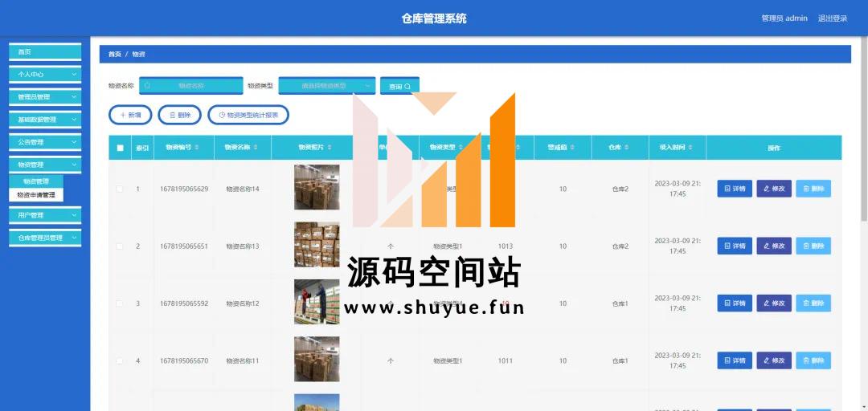Click 删除 for 物资名称12 row
Viewport: 868px width, 411px height.
(x=813, y=303)
